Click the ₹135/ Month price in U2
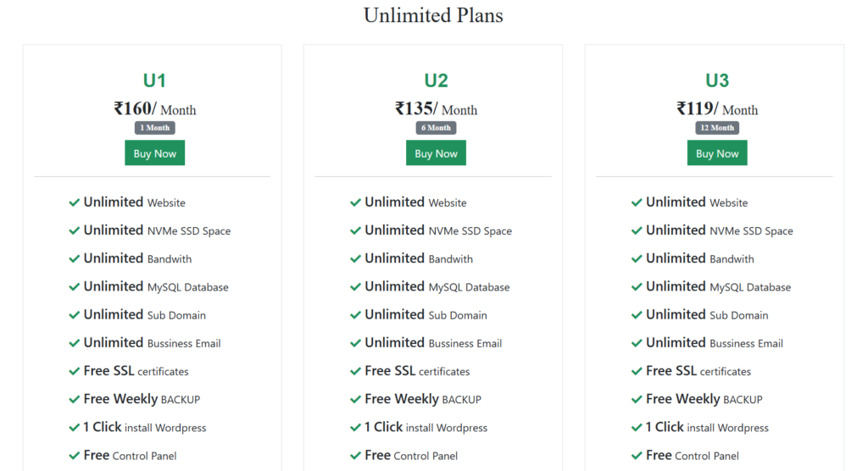The image size is (868, 471). pyautogui.click(x=436, y=108)
